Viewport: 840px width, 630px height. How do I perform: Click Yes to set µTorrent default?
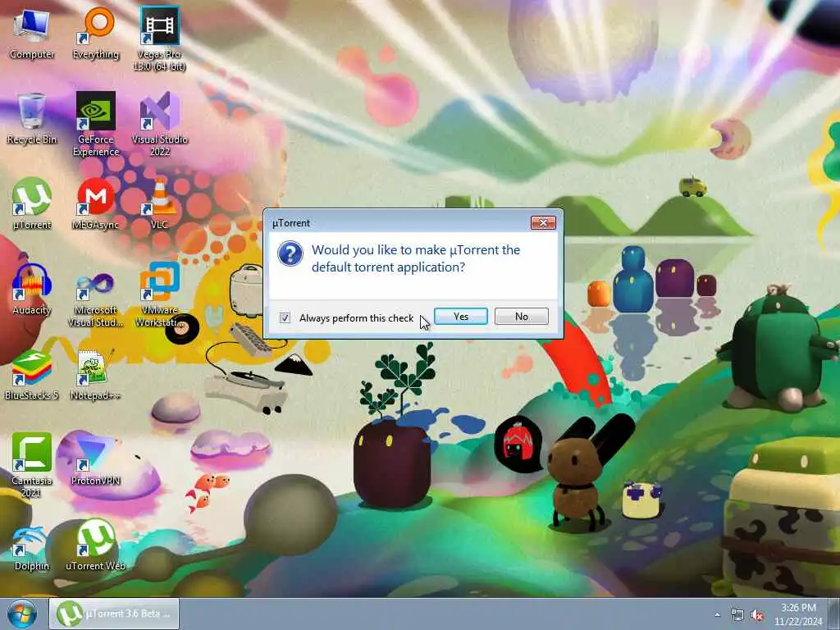461,316
